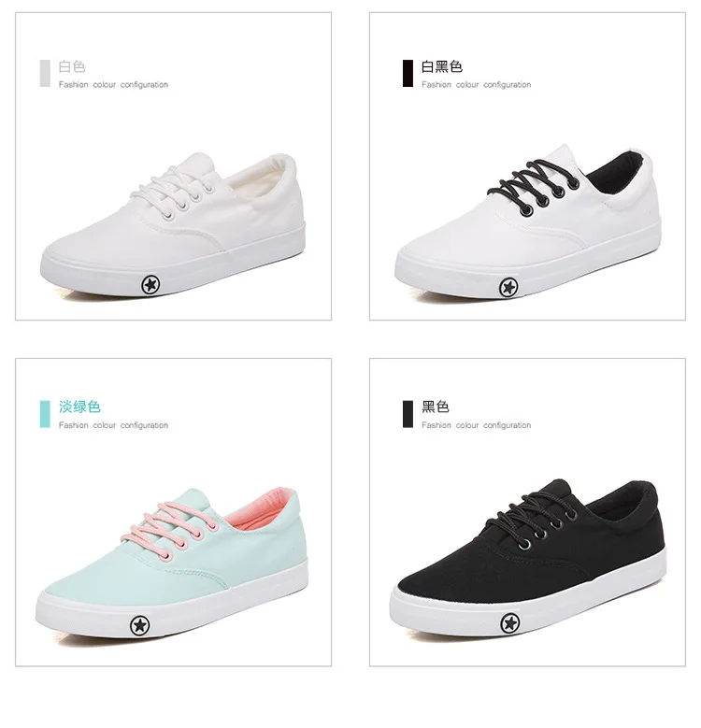The image size is (701, 728).
Task: Click star logo on black-laced white shoe
Action: click(508, 288)
